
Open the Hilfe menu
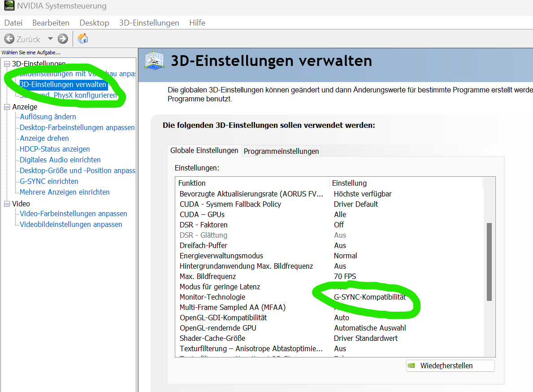197,23
